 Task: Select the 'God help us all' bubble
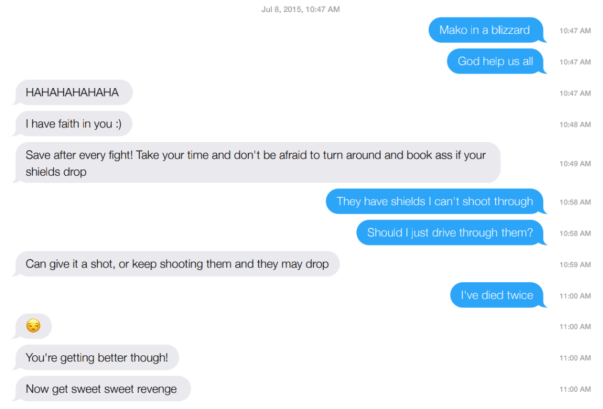pyautogui.click(x=496, y=61)
